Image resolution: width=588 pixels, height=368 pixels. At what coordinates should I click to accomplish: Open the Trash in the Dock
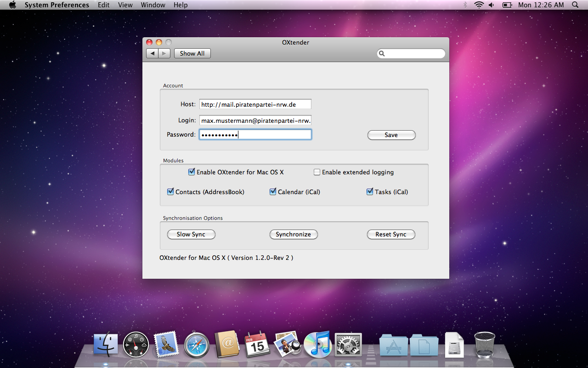[x=484, y=345]
